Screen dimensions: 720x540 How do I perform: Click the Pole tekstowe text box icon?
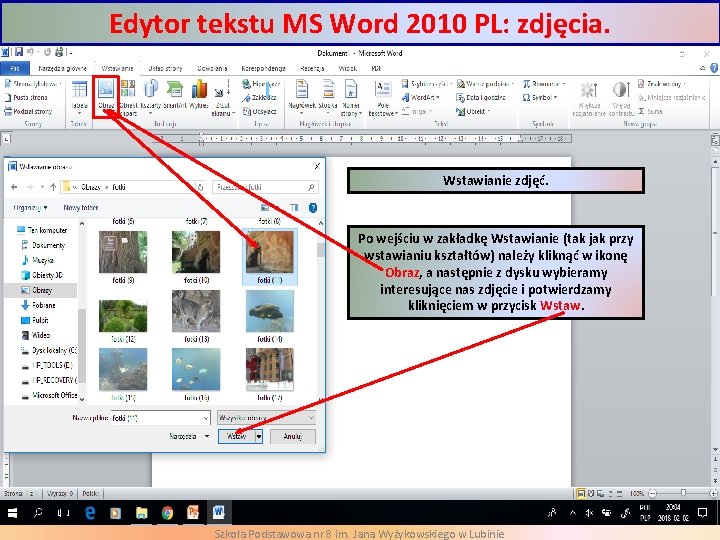(x=382, y=97)
